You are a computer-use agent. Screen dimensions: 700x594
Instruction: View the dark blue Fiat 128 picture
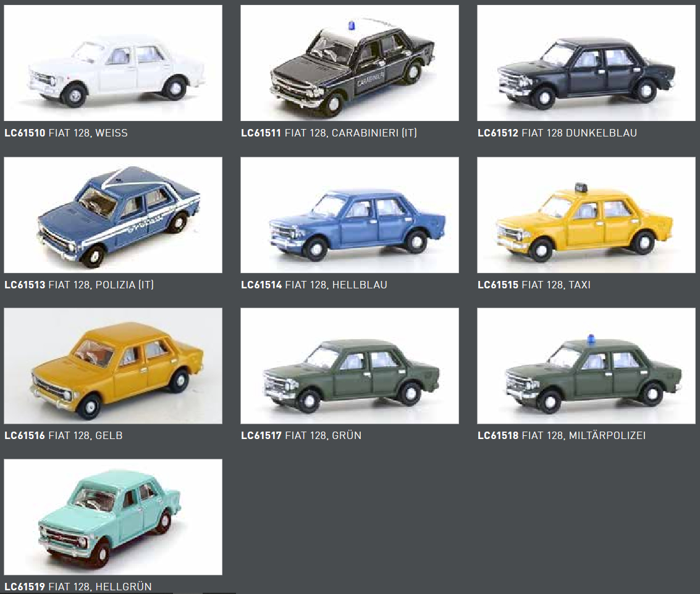586,63
